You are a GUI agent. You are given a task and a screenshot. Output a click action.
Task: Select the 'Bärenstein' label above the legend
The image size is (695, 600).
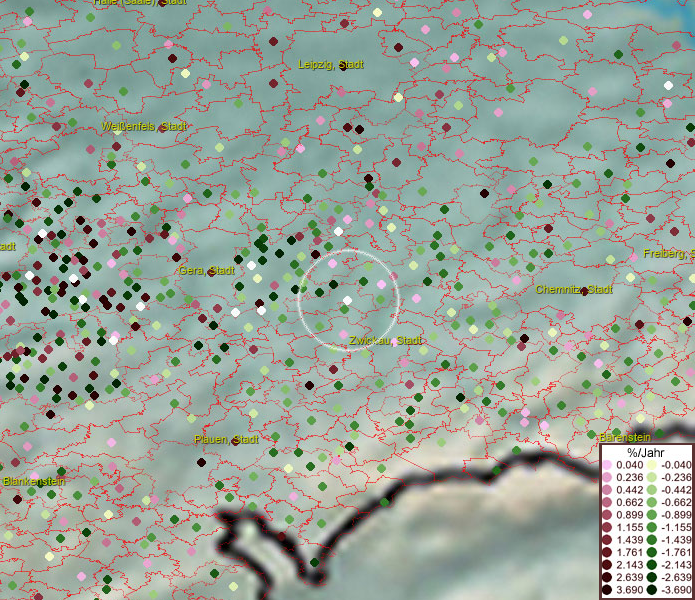pyautogui.click(x=625, y=437)
